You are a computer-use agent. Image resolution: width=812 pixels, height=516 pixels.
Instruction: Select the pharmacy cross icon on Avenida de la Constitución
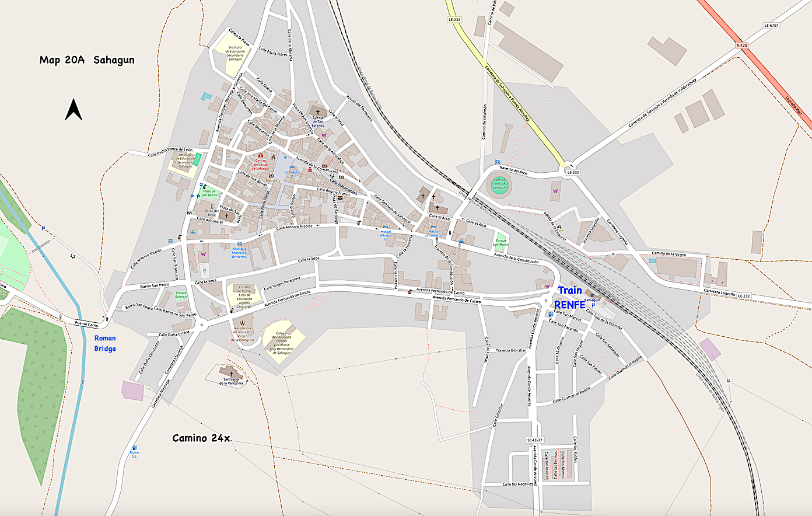(x=310, y=170)
